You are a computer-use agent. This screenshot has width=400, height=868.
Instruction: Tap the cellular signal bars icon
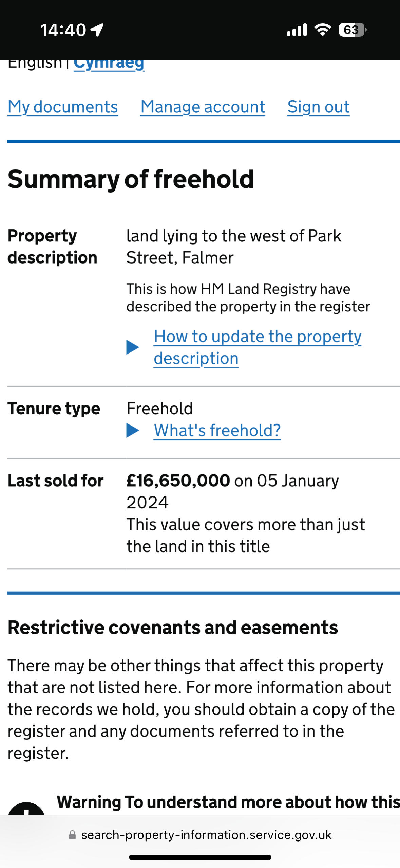pyautogui.click(x=297, y=30)
